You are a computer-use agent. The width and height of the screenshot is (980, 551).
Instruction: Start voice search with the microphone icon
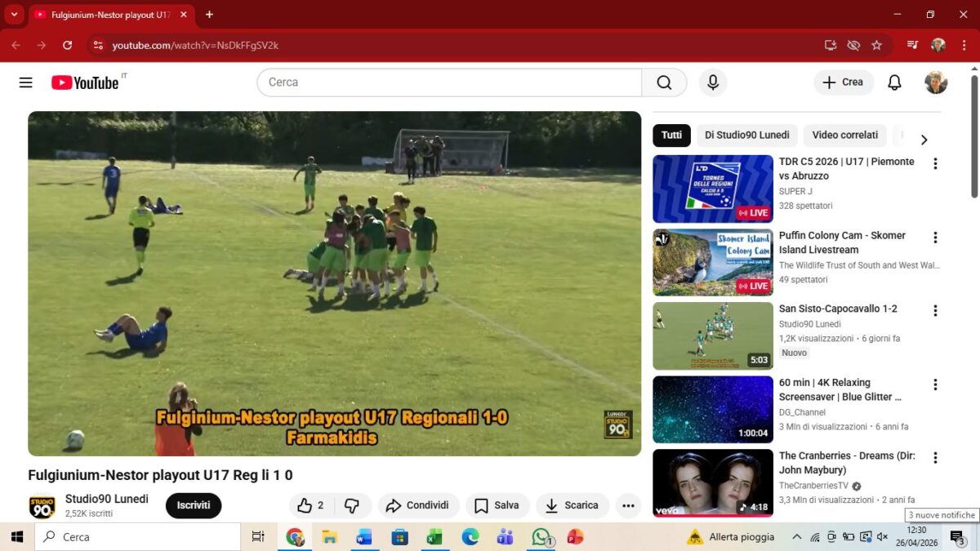tap(713, 82)
